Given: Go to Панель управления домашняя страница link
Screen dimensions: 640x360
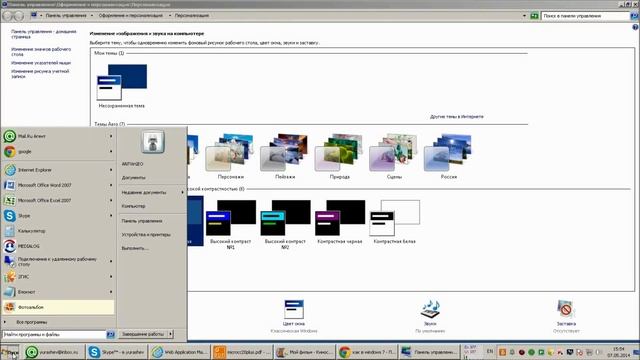Looking at the screenshot, I should tap(43, 34).
